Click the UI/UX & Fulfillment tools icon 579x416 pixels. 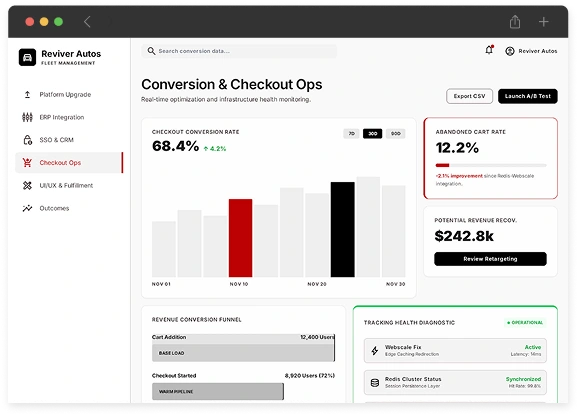27,185
